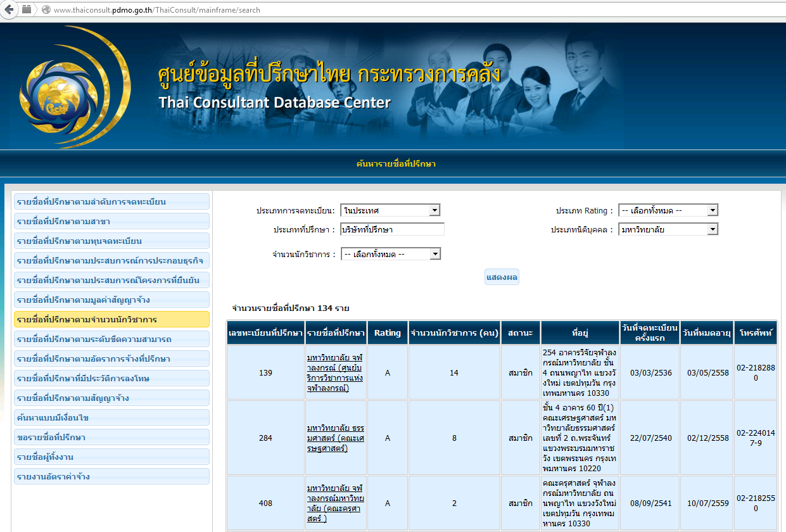Image resolution: width=786 pixels, height=532 pixels.
Task: Select the รายงานอัตราค่าจ้าง menu item
Action: pos(111,476)
